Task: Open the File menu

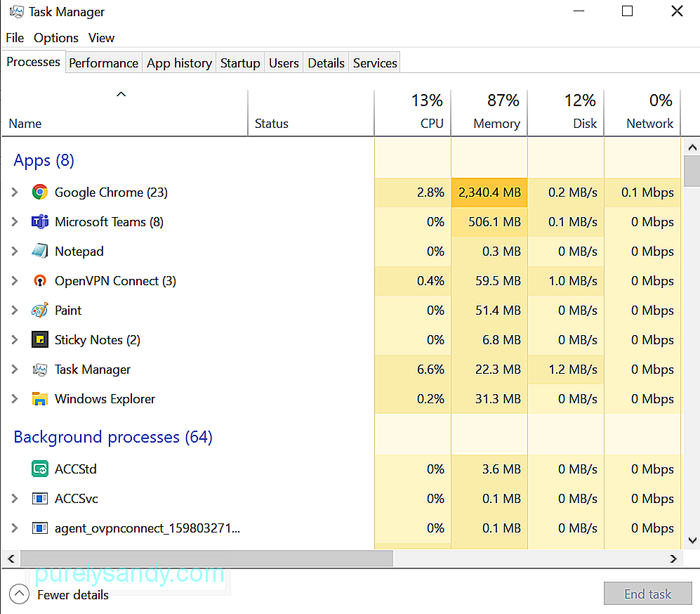Action: 15,38
